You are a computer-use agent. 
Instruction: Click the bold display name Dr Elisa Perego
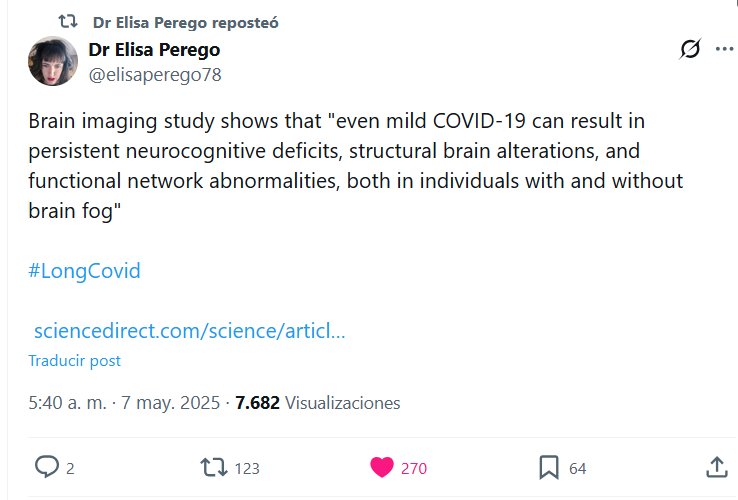pyautogui.click(x=154, y=50)
